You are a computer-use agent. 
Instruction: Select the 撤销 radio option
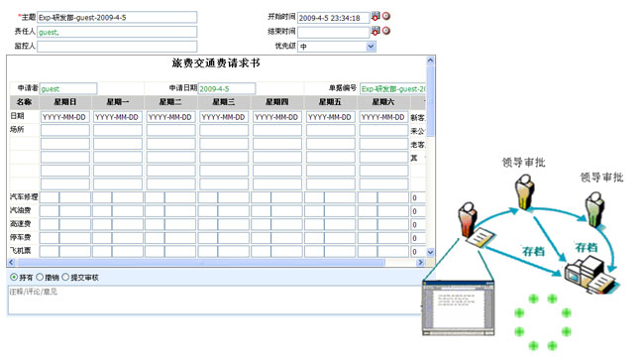coord(40,278)
